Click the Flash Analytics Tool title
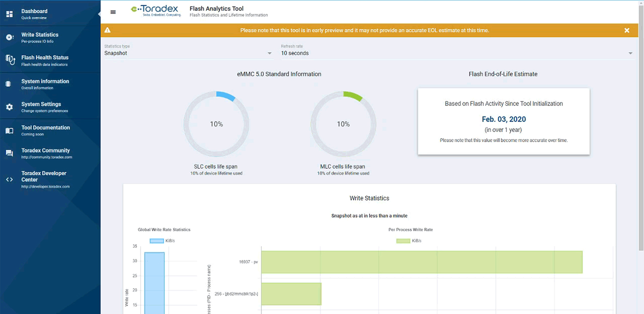 [217, 8]
